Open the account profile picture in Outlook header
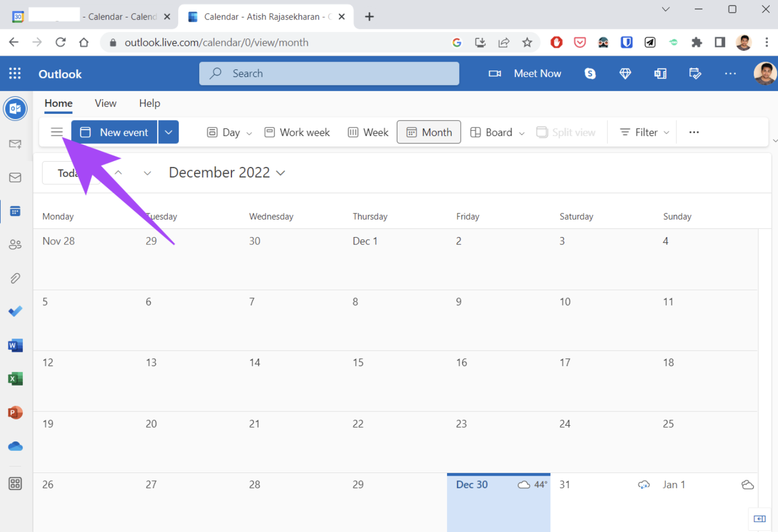Screen dimensions: 778x532 (765, 73)
